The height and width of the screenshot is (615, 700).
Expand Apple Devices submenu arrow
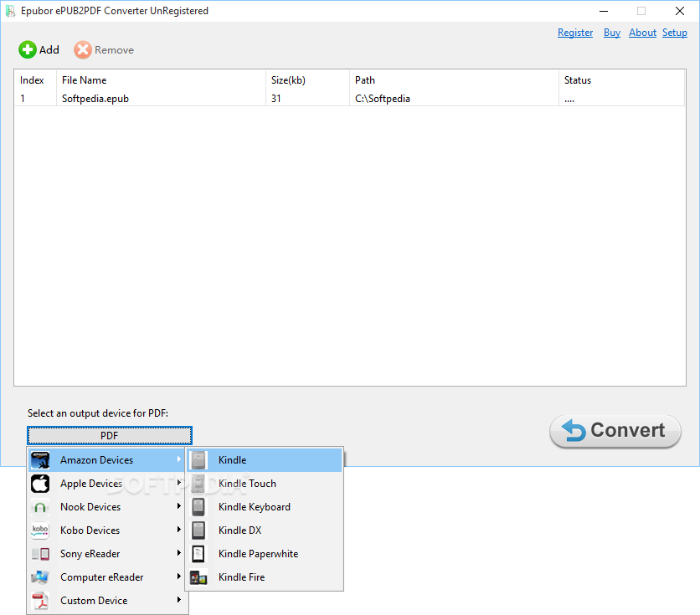[x=178, y=483]
